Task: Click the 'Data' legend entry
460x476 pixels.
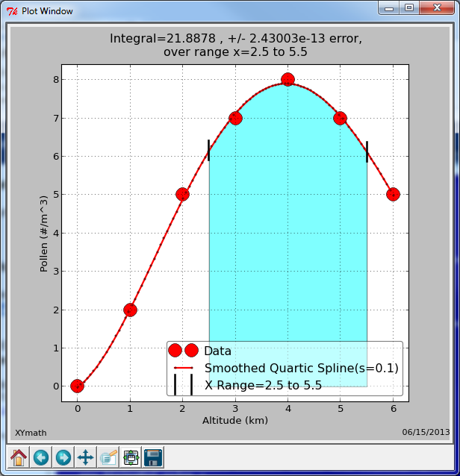Action: click(217, 351)
